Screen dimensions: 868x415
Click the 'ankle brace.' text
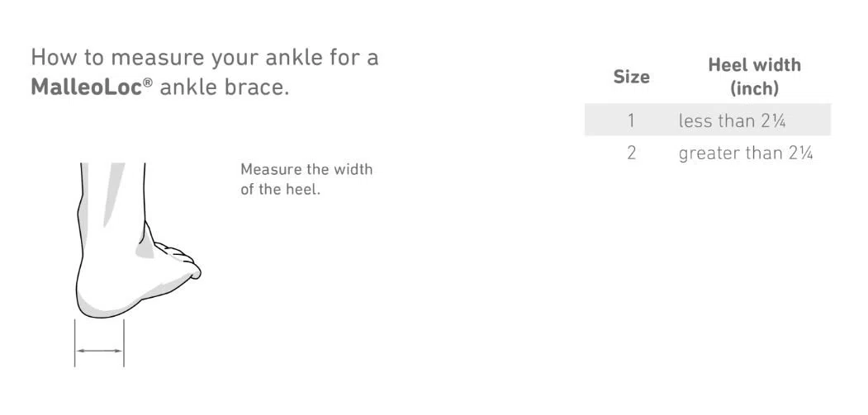pos(225,87)
